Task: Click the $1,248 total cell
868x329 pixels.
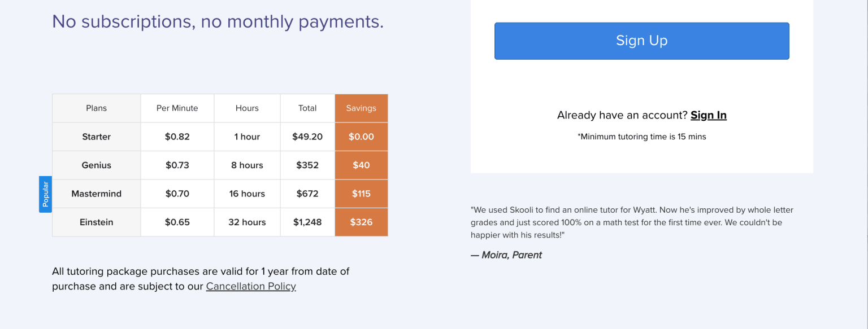Action: 307,222
